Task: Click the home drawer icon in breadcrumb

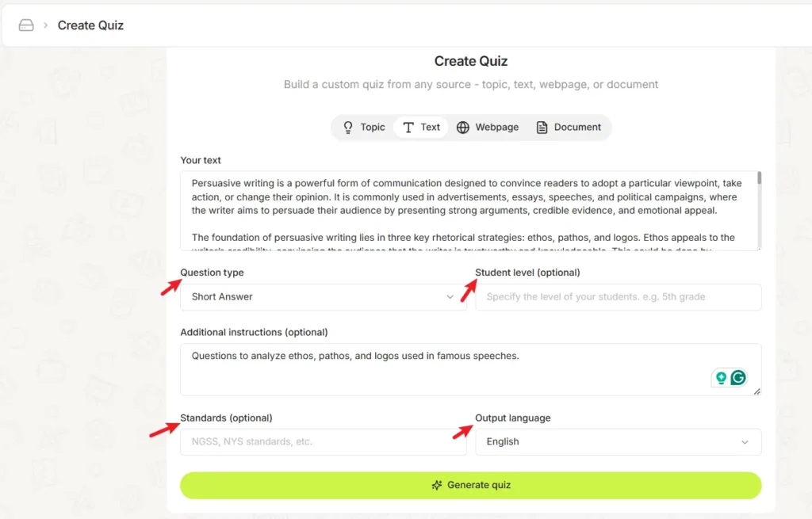Action: point(26,25)
